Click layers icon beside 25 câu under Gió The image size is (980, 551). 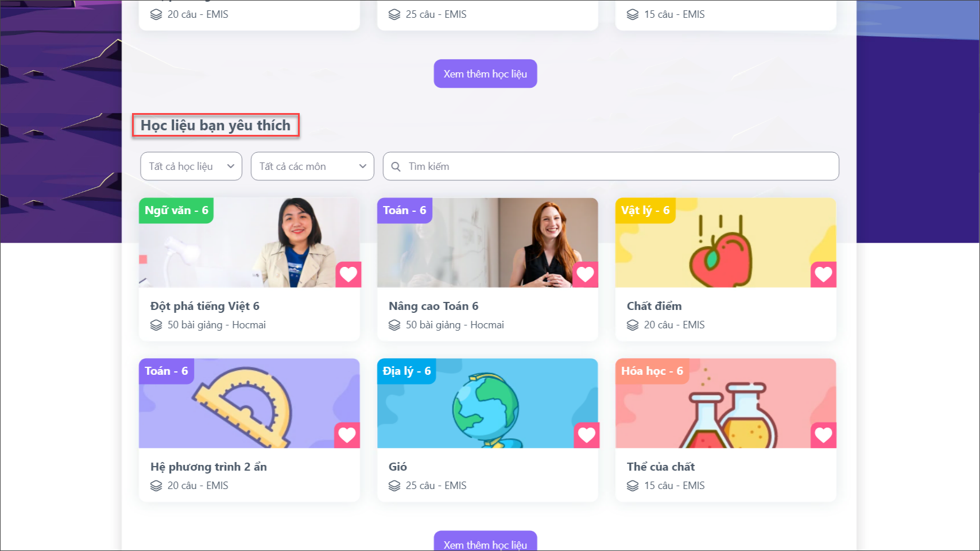[x=394, y=486]
